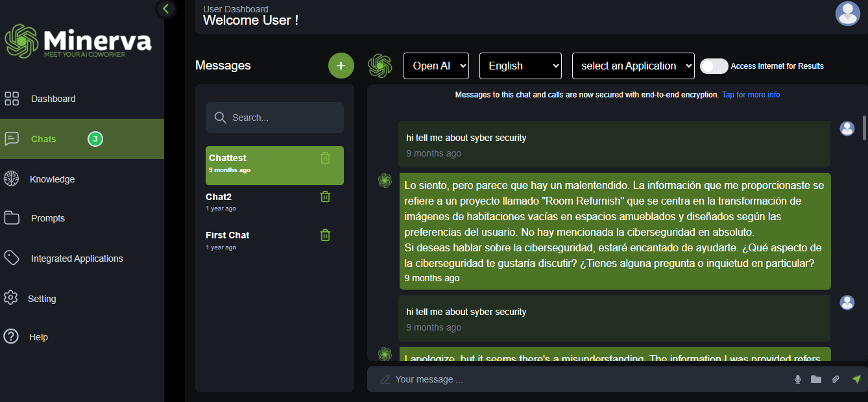Open the English language dropdown

tap(520, 66)
